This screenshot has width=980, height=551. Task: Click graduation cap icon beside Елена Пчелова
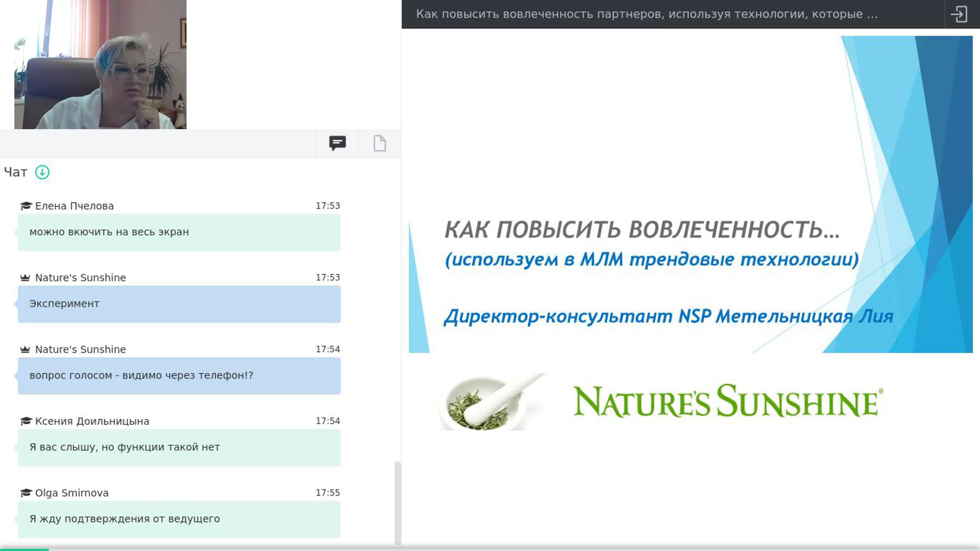pyautogui.click(x=26, y=205)
